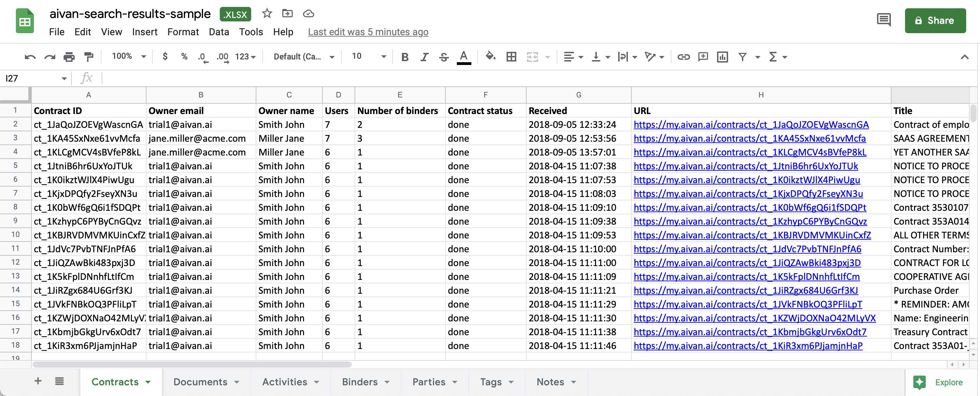Open the File menu
Viewport: 980px width, 396px height.
(x=57, y=32)
